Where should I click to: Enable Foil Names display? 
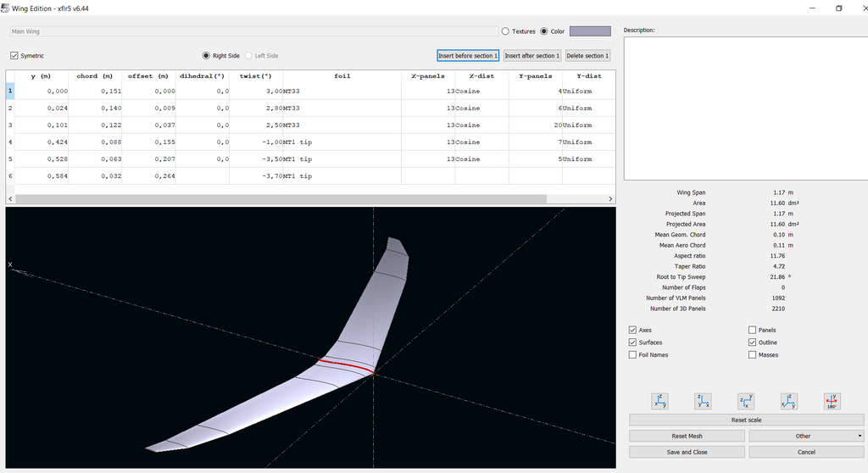point(633,355)
